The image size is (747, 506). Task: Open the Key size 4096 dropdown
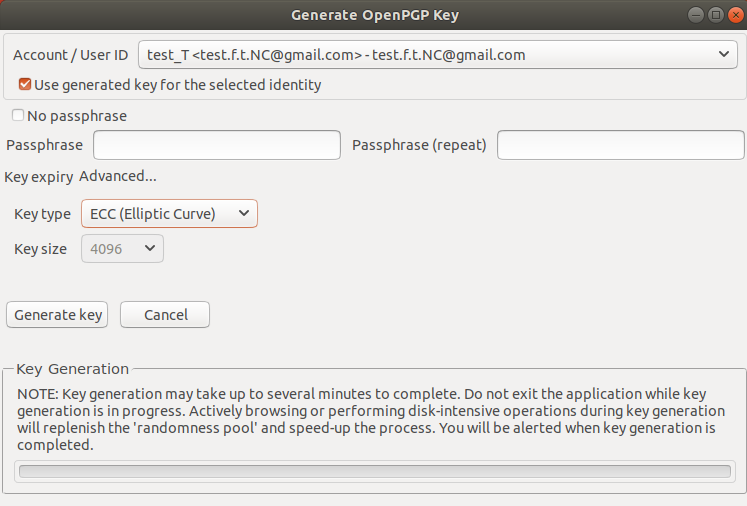pos(122,249)
